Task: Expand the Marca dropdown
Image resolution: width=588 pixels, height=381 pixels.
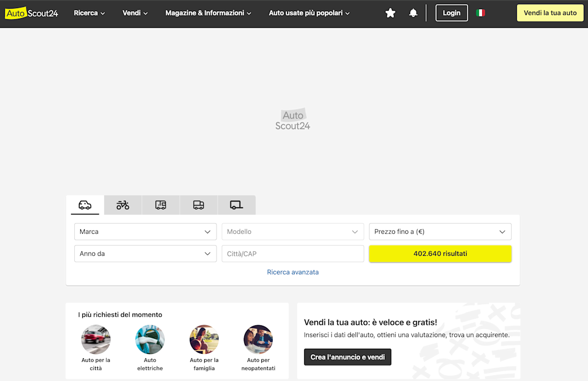Action: (145, 232)
